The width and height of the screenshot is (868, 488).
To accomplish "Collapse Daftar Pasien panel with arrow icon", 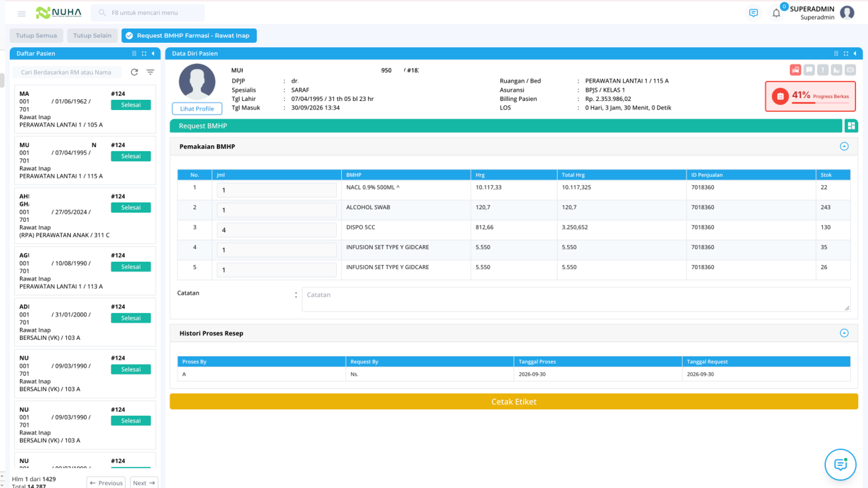I will [x=153, y=54].
